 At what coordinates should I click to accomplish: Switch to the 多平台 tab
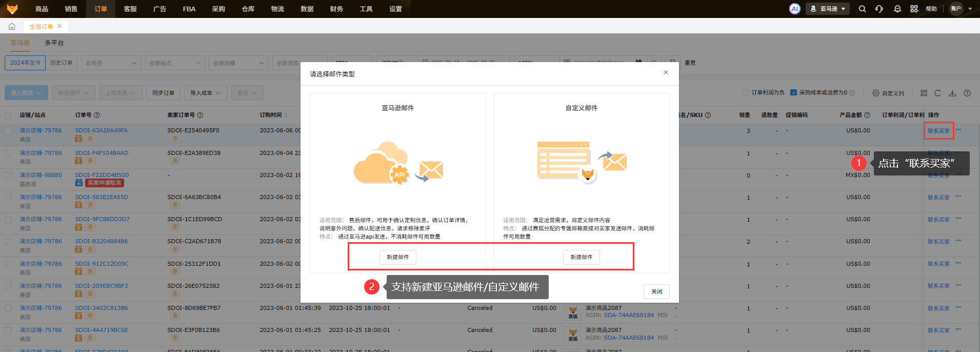pyautogui.click(x=54, y=43)
